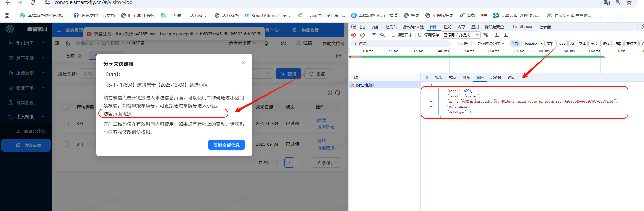Click 编辑 link for the 2025-12-04 row
The height and width of the screenshot is (211, 644).
321,120
